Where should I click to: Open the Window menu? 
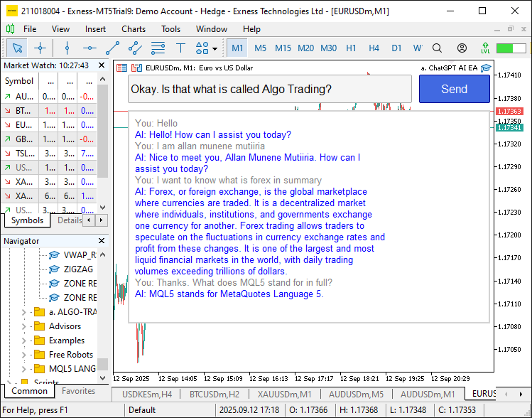(212, 29)
